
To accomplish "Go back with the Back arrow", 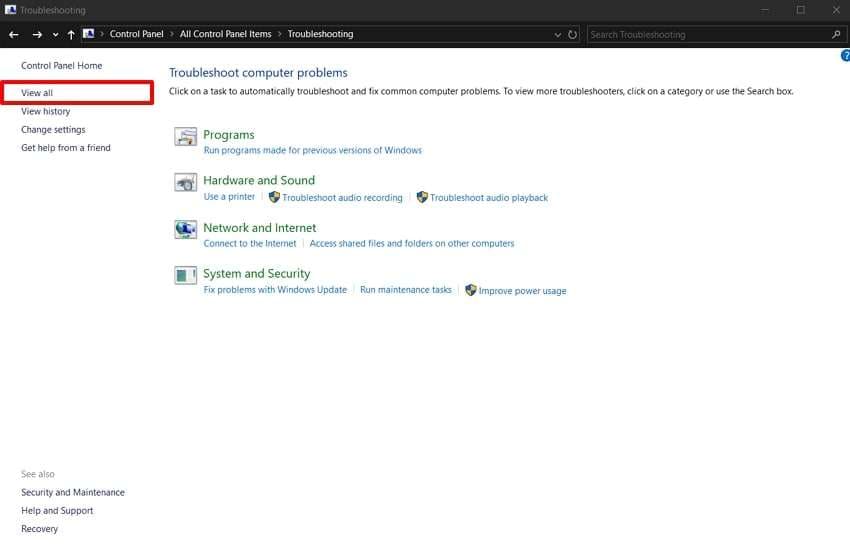I will point(14,34).
